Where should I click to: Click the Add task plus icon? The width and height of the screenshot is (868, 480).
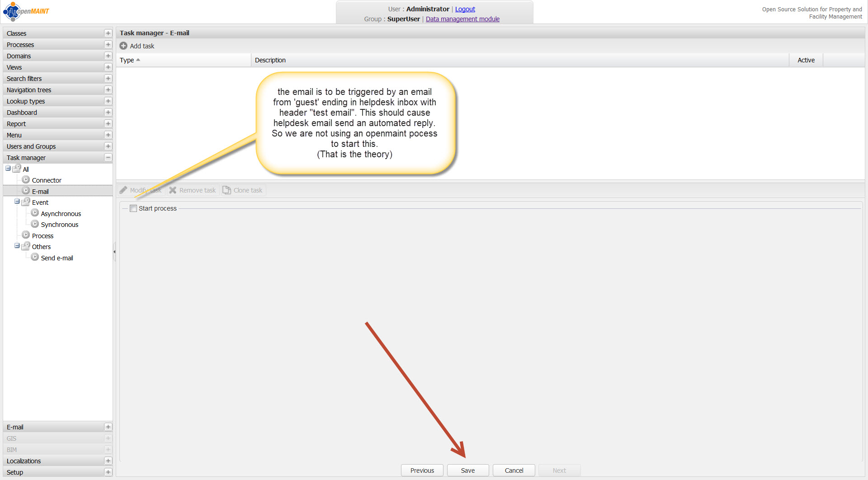click(123, 46)
